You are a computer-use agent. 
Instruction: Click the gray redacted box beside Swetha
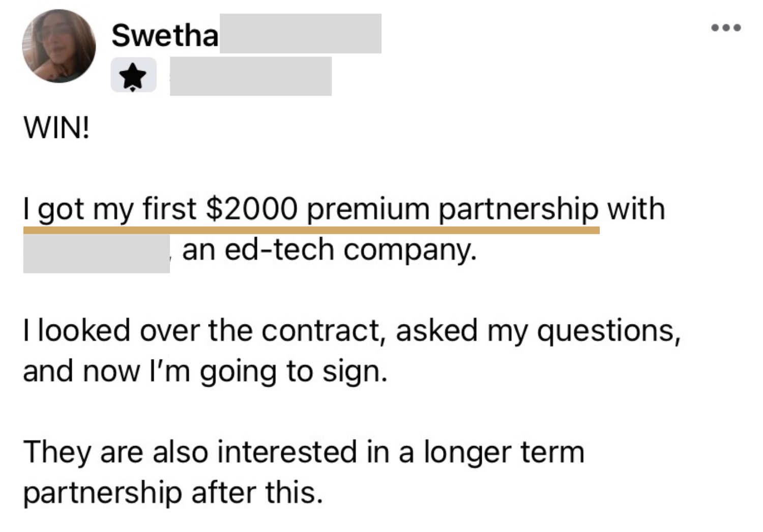point(300,34)
